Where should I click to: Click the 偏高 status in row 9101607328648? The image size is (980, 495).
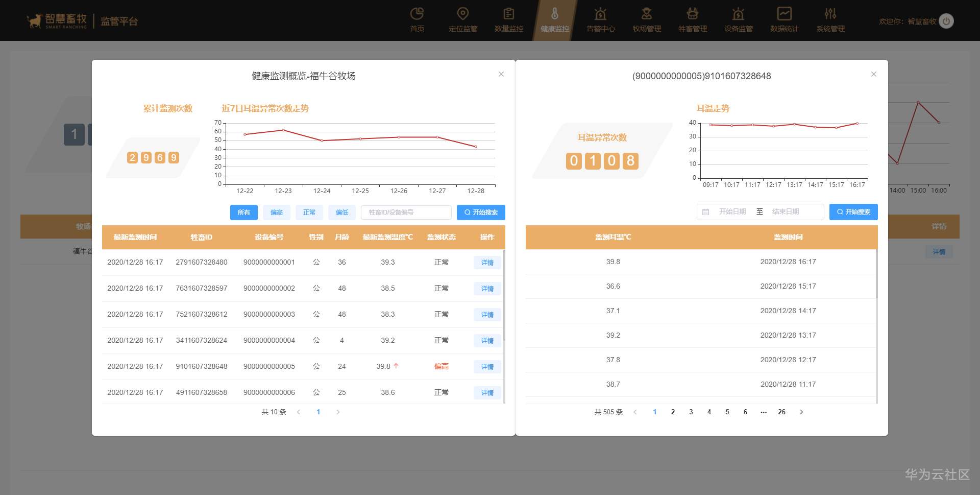tap(442, 366)
